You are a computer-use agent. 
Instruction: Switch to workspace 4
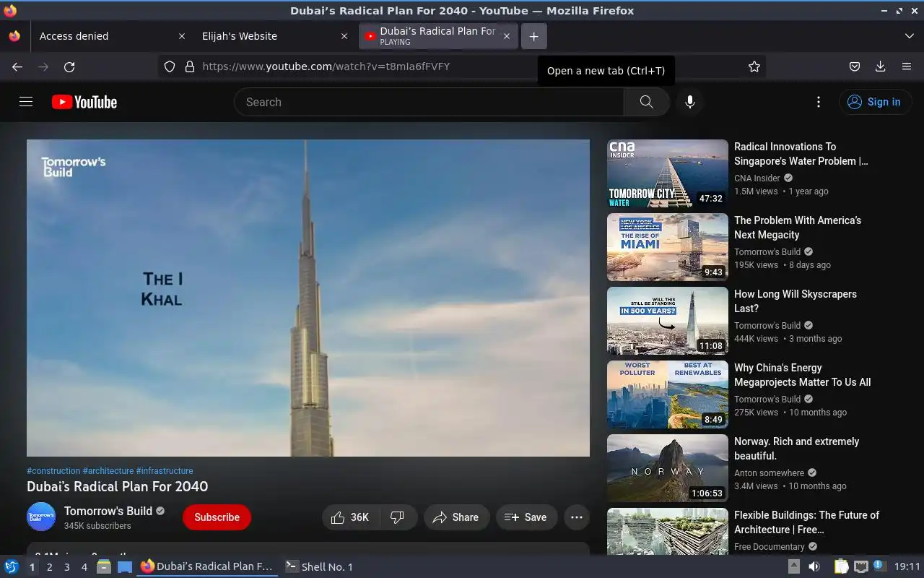point(84,567)
